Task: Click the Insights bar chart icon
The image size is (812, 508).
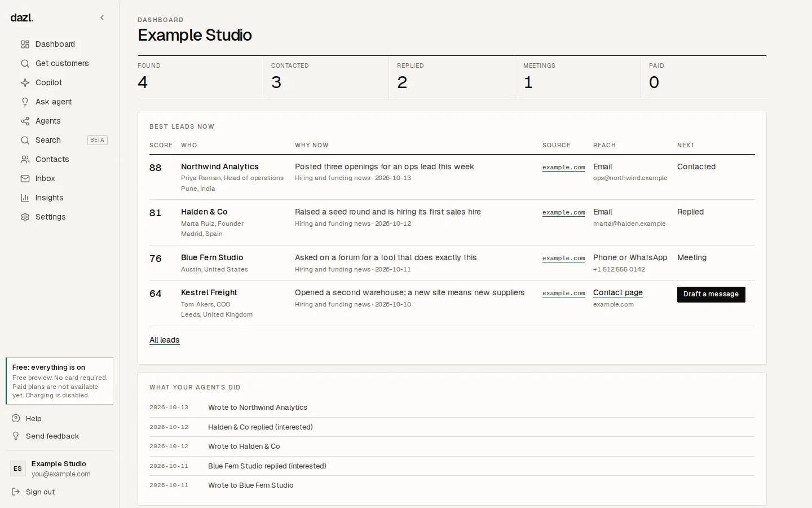Action: 25,198
